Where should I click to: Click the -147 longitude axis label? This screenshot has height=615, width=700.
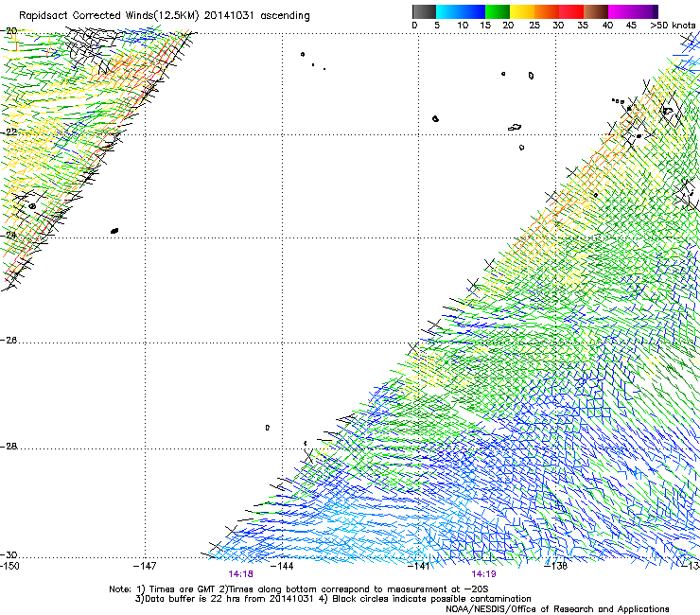[x=145, y=566]
